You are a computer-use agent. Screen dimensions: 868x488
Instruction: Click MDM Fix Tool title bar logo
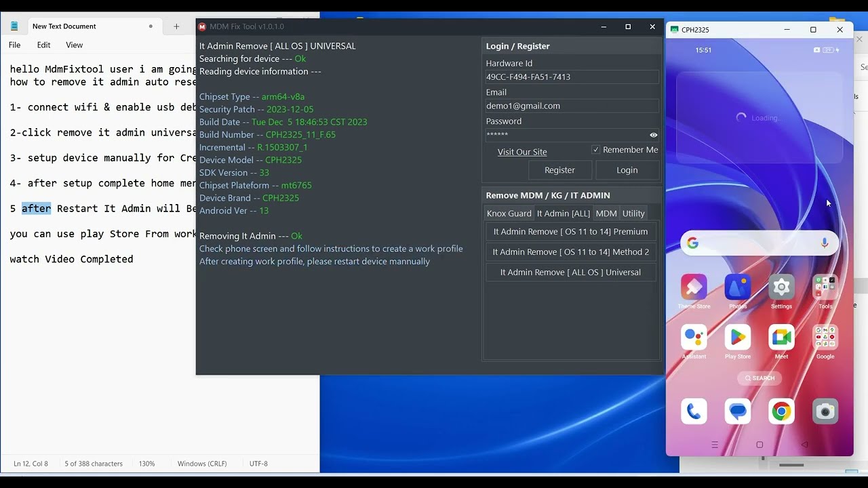pyautogui.click(x=202, y=26)
